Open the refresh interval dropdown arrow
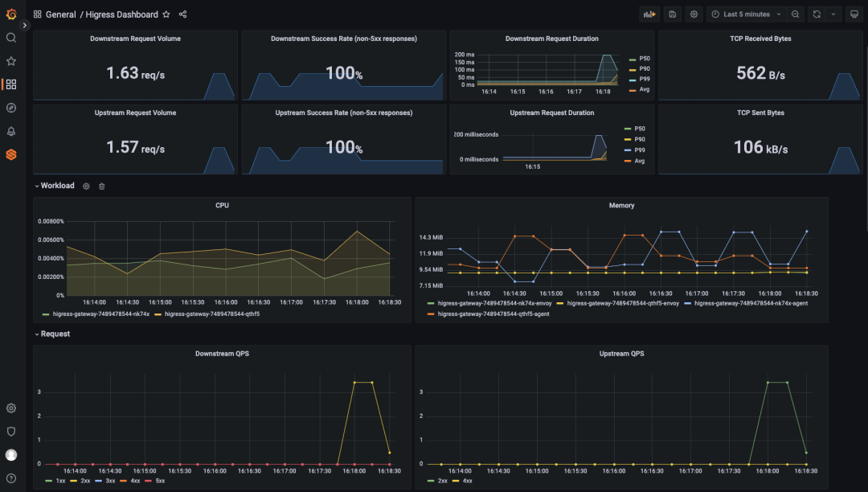The height and width of the screenshot is (492, 868). [x=833, y=14]
